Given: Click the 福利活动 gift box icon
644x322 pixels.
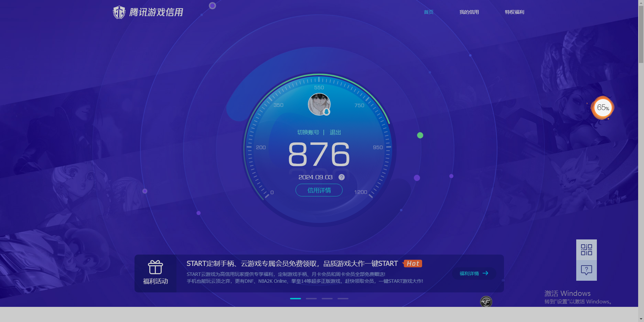Looking at the screenshot, I should pos(155,267).
